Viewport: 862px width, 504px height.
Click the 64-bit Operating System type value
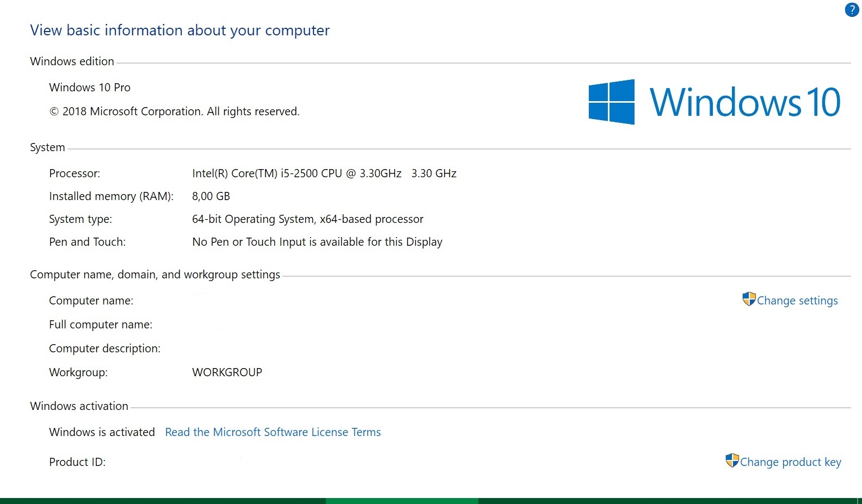pyautogui.click(x=307, y=219)
